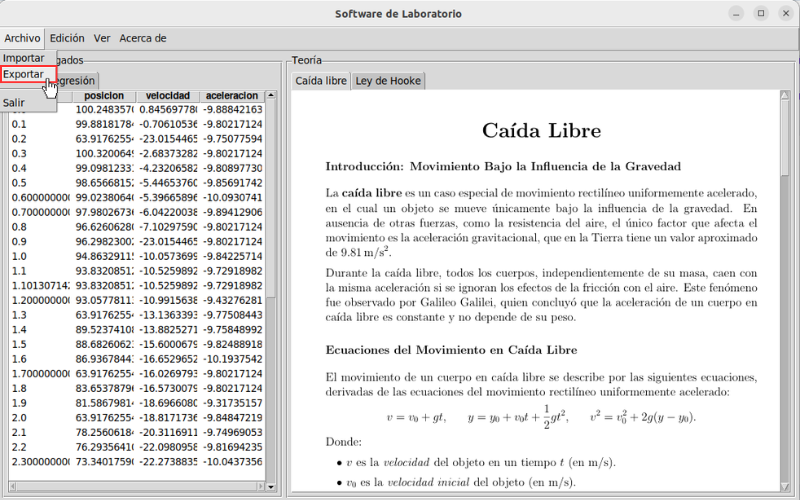
Task: Click the table's horizontal scroll-left arrow
Action: (12, 487)
